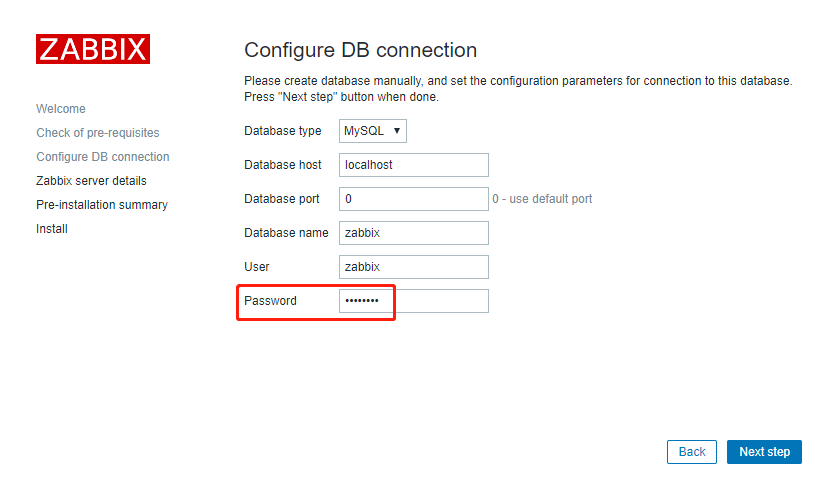Click the User input field
This screenshot has width=834, height=491.
click(414, 267)
